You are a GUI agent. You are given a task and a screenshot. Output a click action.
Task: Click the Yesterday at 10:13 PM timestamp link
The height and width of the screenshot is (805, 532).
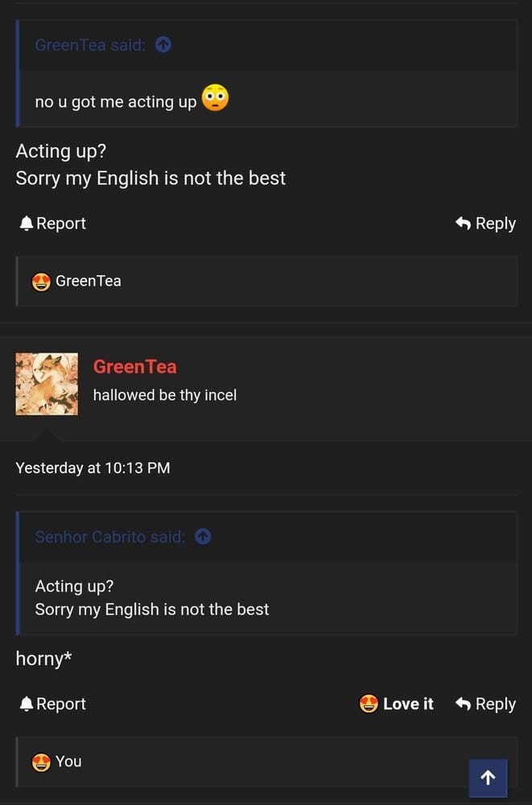tap(92, 468)
